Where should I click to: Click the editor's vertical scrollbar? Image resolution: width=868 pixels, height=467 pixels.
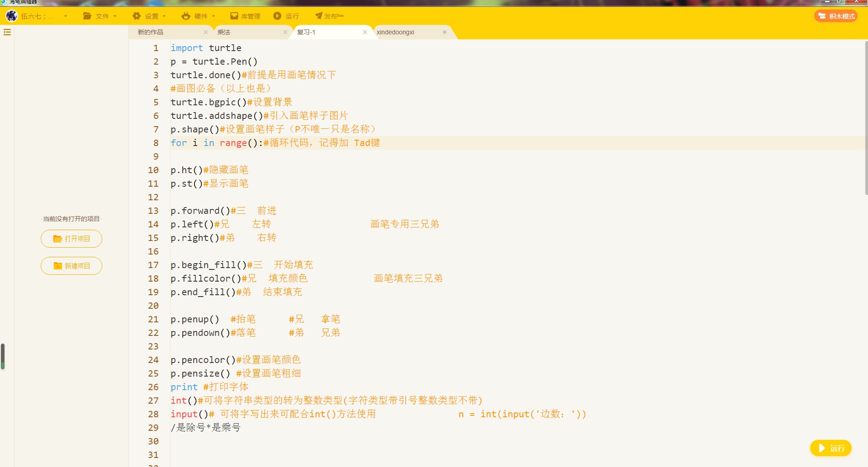tap(866, 118)
